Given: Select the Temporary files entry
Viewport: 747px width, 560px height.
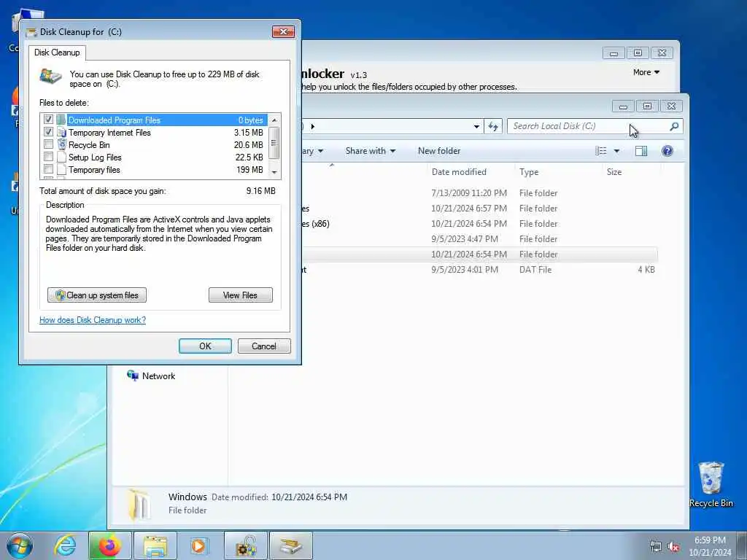Looking at the screenshot, I should click(x=155, y=169).
